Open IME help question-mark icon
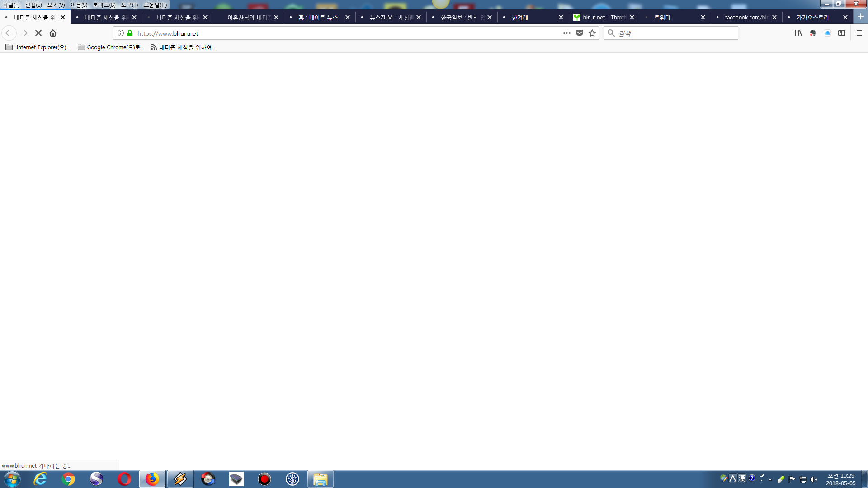Screen dimensions: 868x488 click(752, 478)
